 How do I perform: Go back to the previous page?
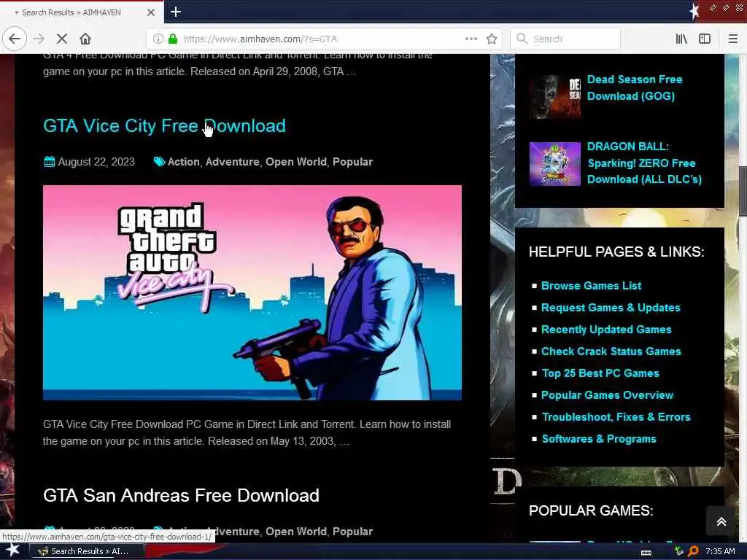pyautogui.click(x=15, y=39)
